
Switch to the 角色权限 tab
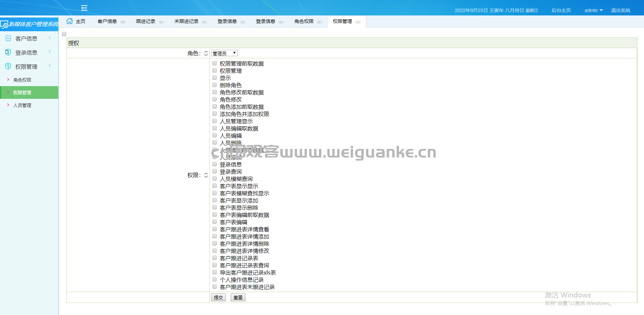pos(304,21)
